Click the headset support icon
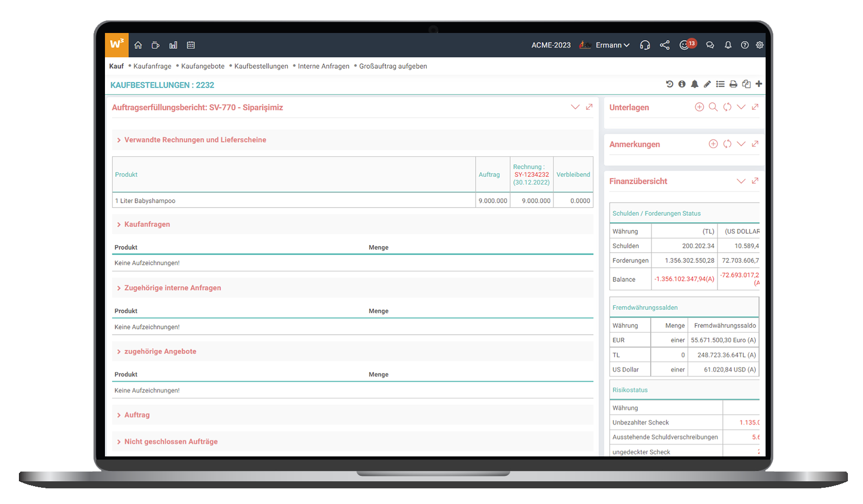 click(x=644, y=45)
